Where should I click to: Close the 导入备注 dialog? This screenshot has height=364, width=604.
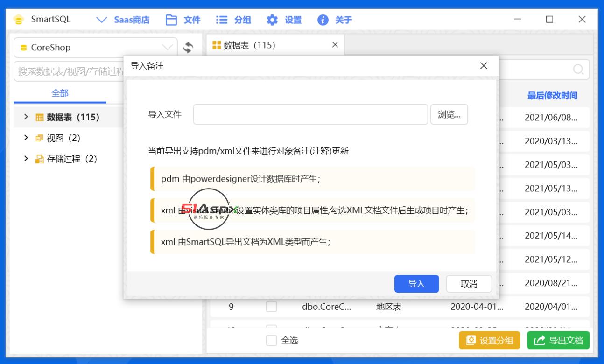click(484, 66)
